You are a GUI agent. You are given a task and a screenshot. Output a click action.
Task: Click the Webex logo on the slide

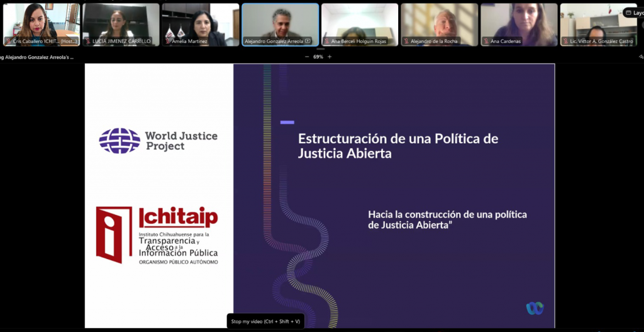coord(535,308)
